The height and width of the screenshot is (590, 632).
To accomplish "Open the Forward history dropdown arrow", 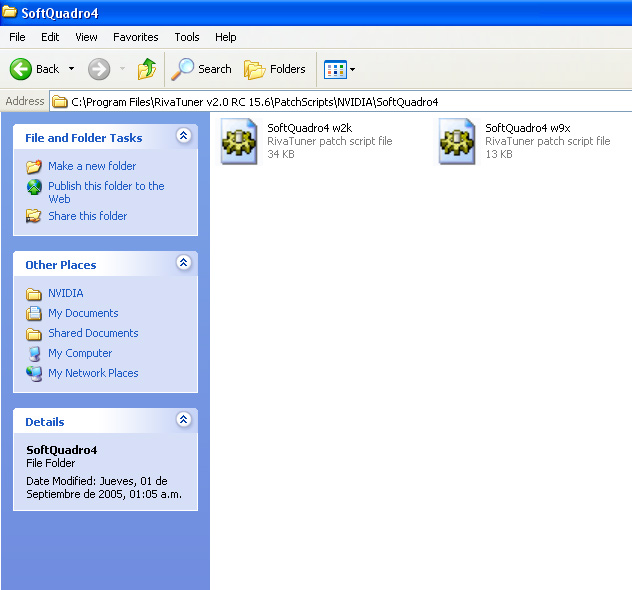I will coord(122,69).
